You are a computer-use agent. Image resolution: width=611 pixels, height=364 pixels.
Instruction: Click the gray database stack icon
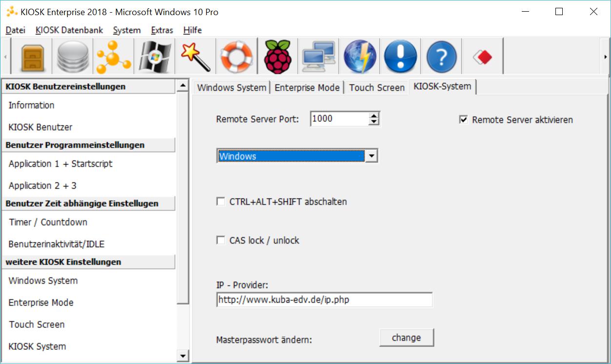tap(73, 57)
